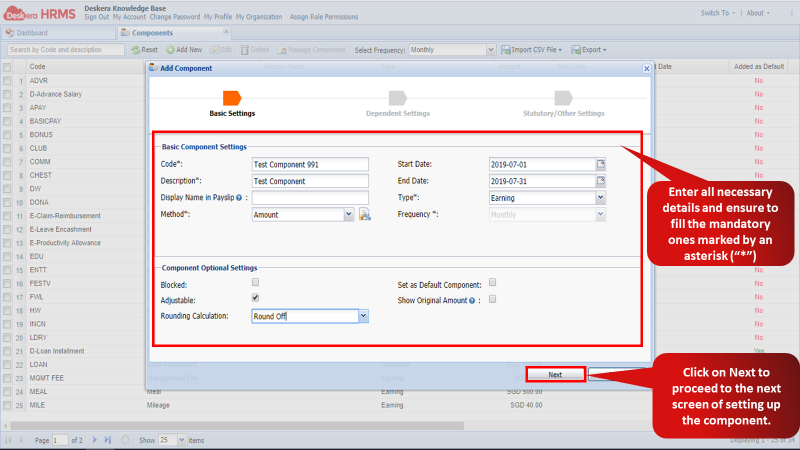Check the select-all header checkbox

(x=7, y=67)
